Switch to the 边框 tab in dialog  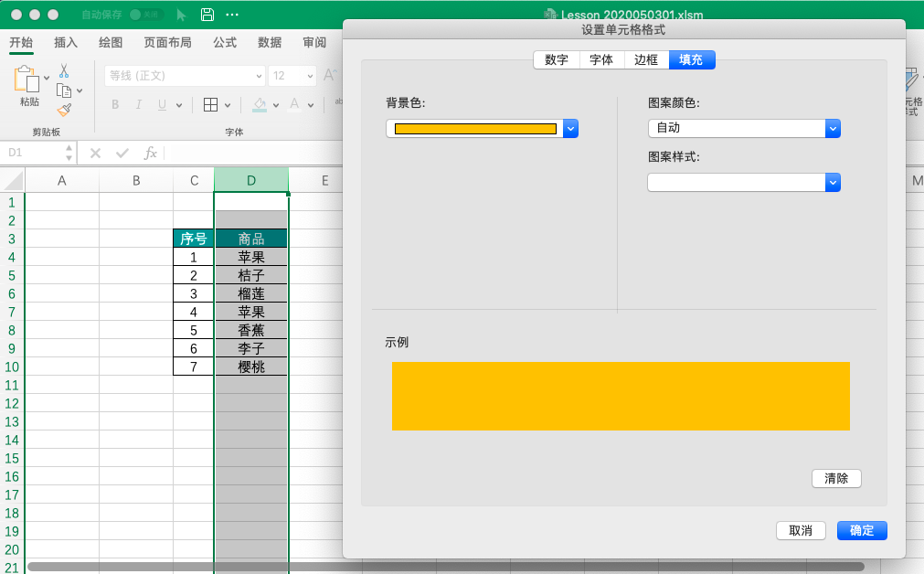click(646, 59)
